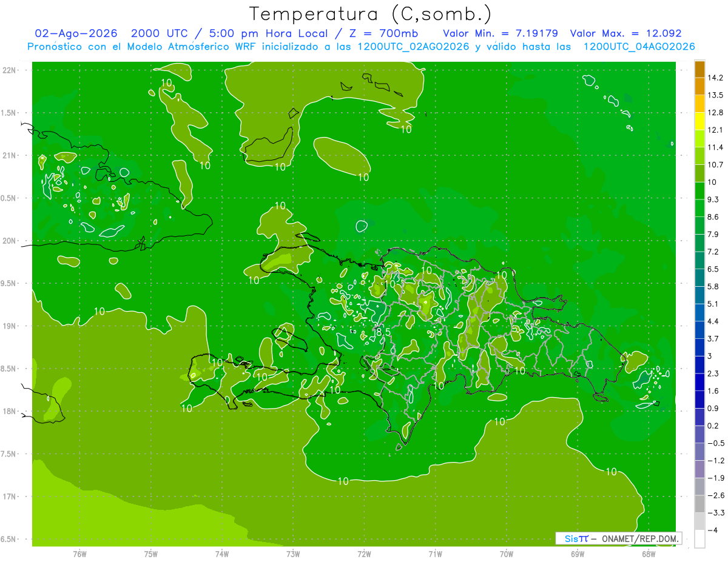728x562 pixels.
Task: Click the "20N" latitude tick label
Action: 9,241
